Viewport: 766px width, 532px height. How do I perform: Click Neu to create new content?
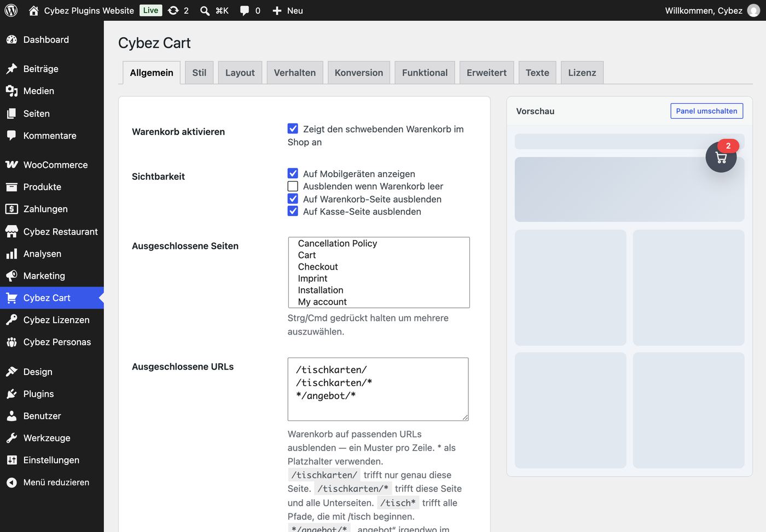[295, 10]
